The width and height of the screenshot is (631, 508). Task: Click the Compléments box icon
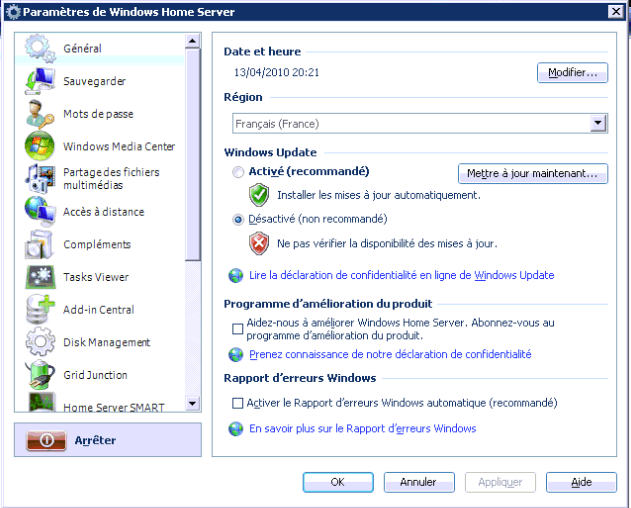[x=40, y=244]
